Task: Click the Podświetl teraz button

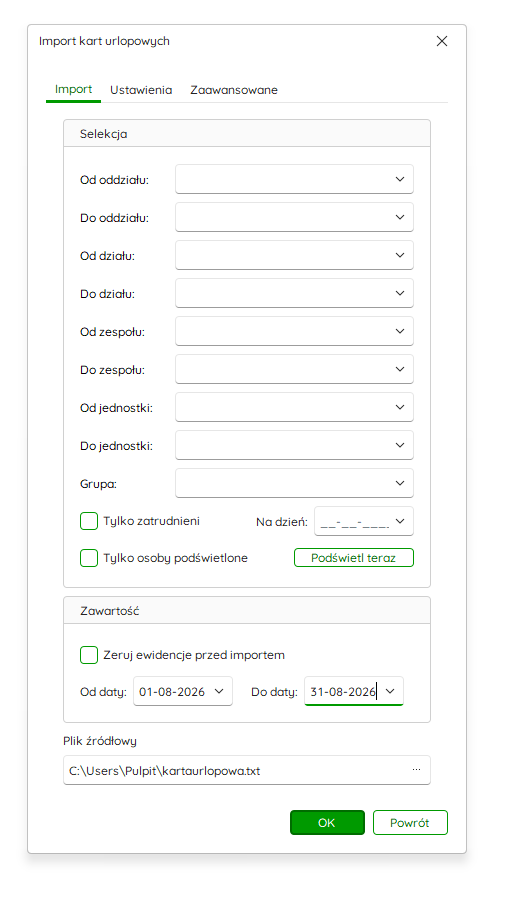Action: [x=353, y=558]
